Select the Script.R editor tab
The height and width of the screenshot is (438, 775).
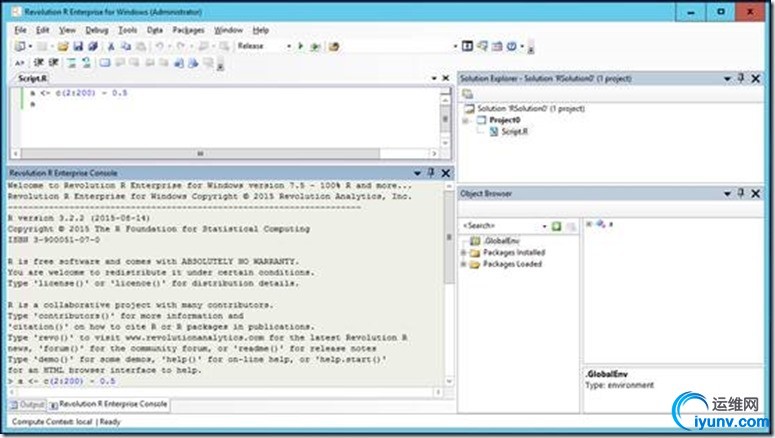coord(32,78)
